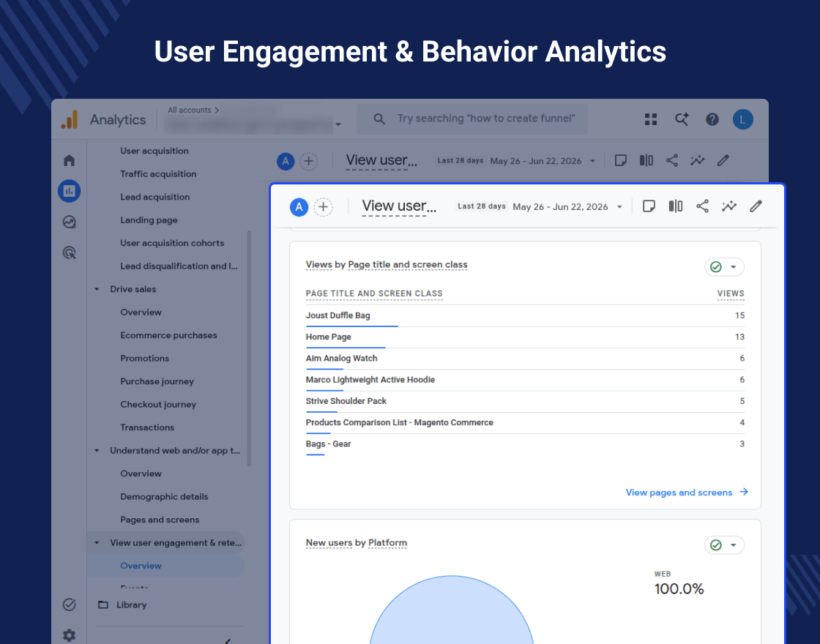Click compare columns icon in background toolbar
The width and height of the screenshot is (820, 644).
click(646, 160)
